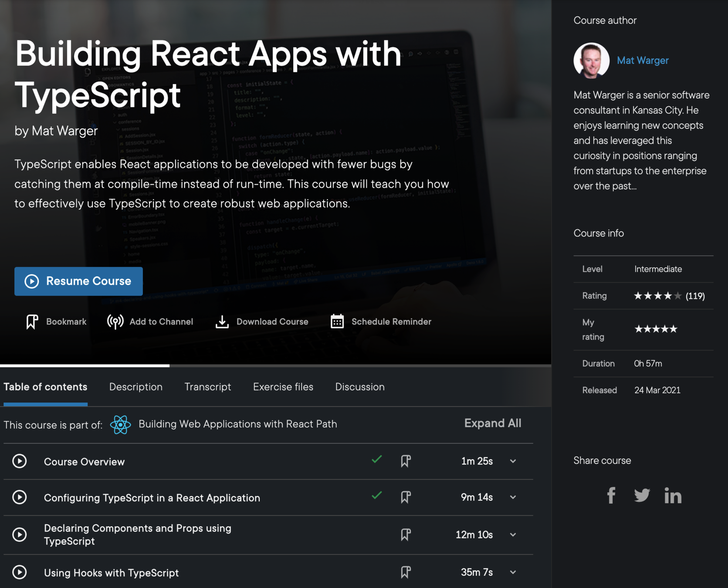Image resolution: width=728 pixels, height=588 pixels.
Task: Click the React atom path icon
Action: tap(120, 425)
